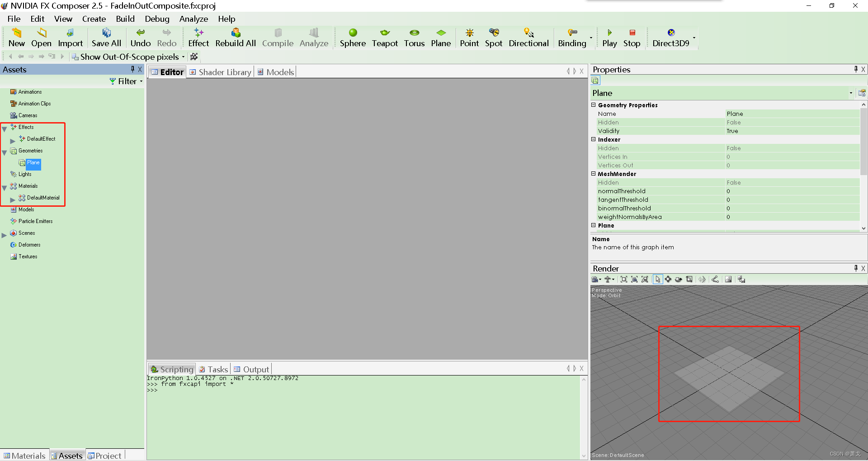Click the Rebuild All button
The image size is (868, 461).
click(235, 38)
